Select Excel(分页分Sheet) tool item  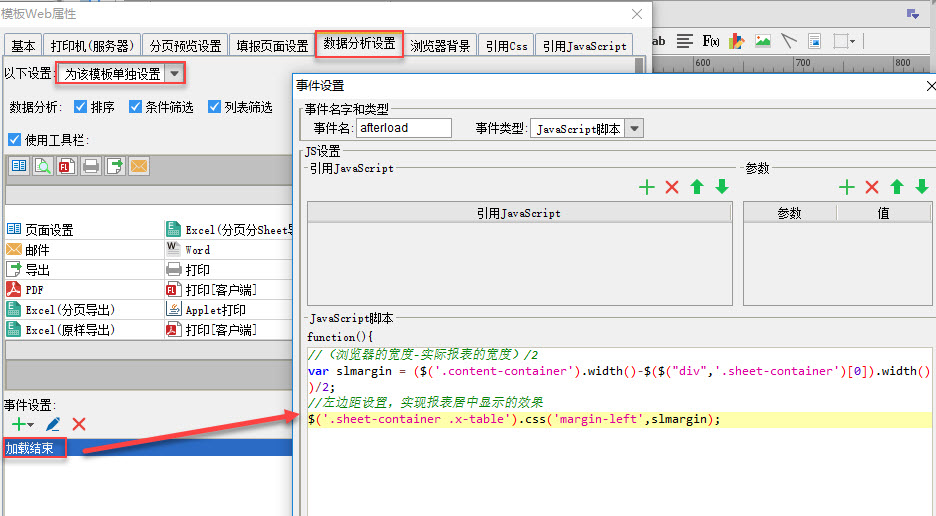(x=229, y=229)
